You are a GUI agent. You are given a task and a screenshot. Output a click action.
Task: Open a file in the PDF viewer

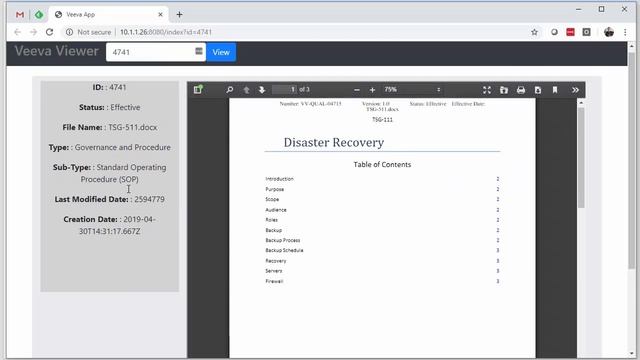click(x=504, y=90)
